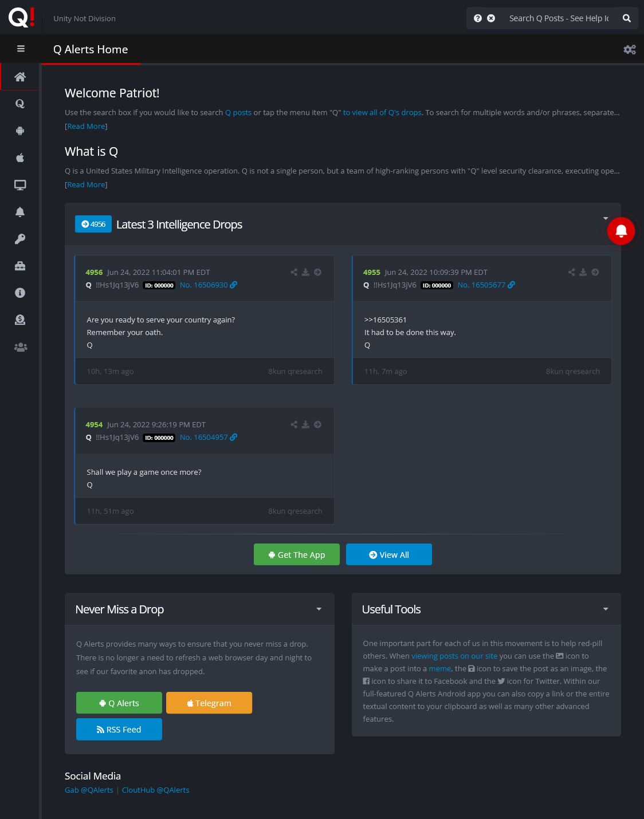
Task: Click the settings gears icon at top right
Action: (629, 50)
